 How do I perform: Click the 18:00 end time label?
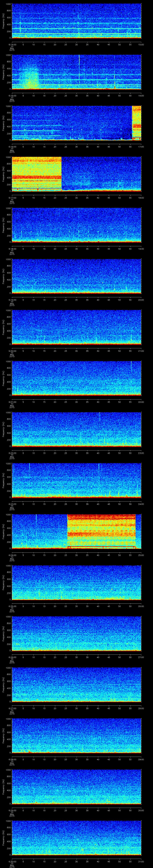pos(141,198)
